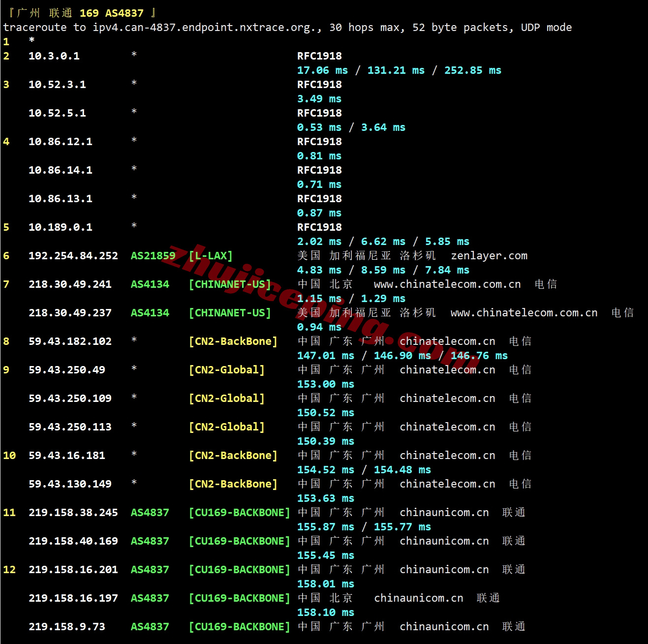Click [CN2-BackBone] tag on 59.43.182.102 row
Screen dimensions: 648x644
click(233, 341)
